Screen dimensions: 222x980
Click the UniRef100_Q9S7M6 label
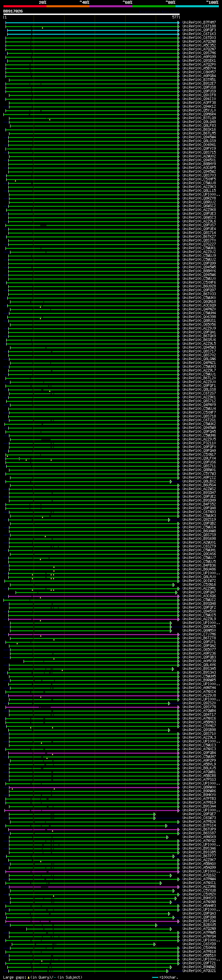pyautogui.click(x=199, y=53)
